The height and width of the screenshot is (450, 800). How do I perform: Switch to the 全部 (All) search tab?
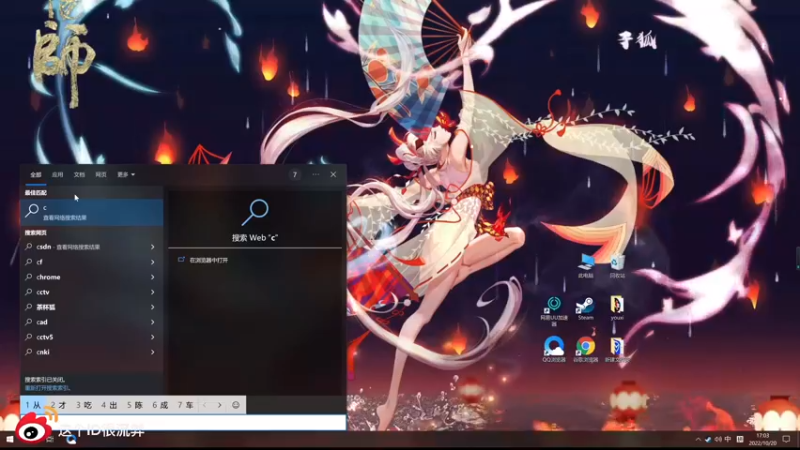pyautogui.click(x=35, y=174)
